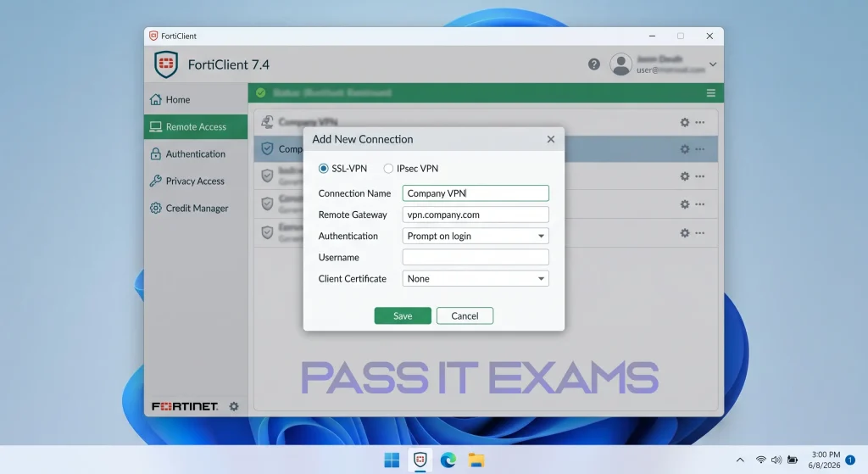
Task: Open settings gear for fifth connection row
Action: point(685,233)
